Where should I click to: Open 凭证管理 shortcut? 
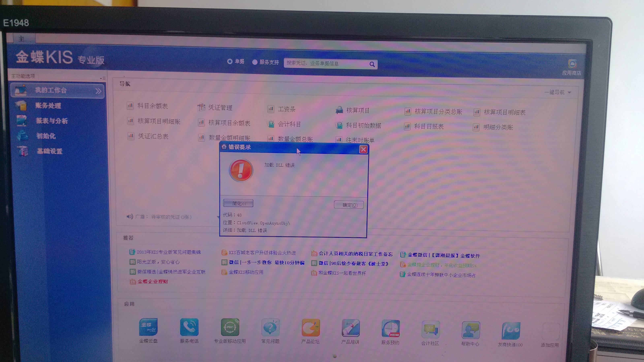pyautogui.click(x=215, y=107)
